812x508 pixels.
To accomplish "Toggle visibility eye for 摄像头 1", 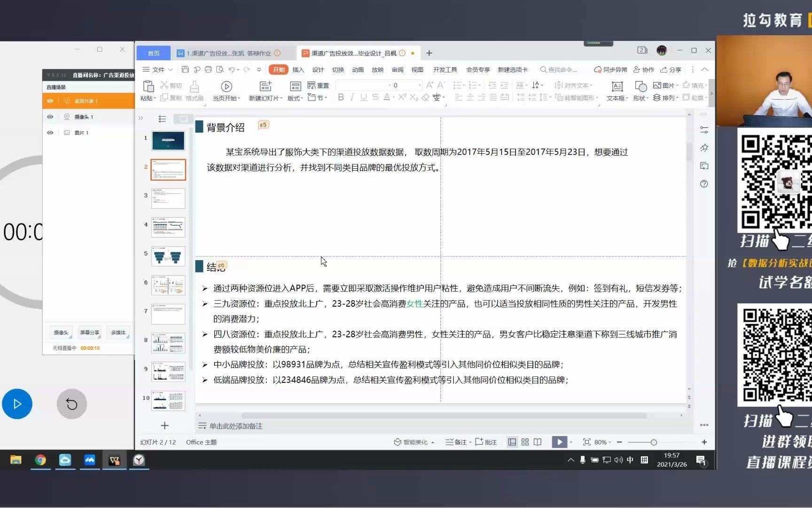I will 50,117.
